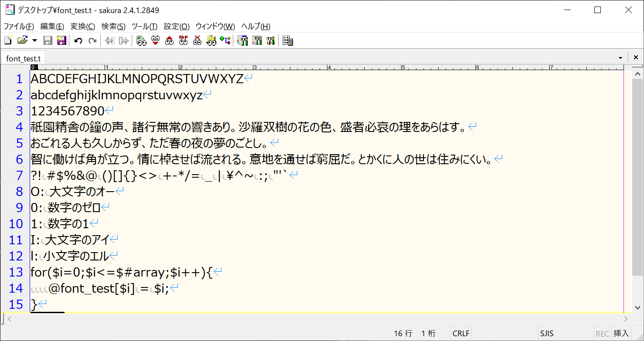Open the tab list dropdown arrow
Viewport: 644px width, 341px height.
point(620,58)
